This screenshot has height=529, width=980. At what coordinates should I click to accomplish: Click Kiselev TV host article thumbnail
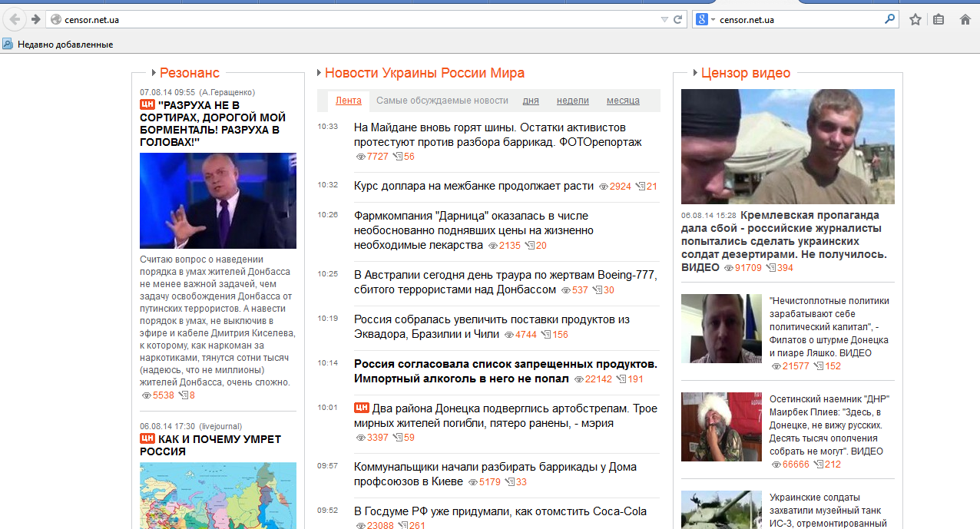click(x=218, y=200)
